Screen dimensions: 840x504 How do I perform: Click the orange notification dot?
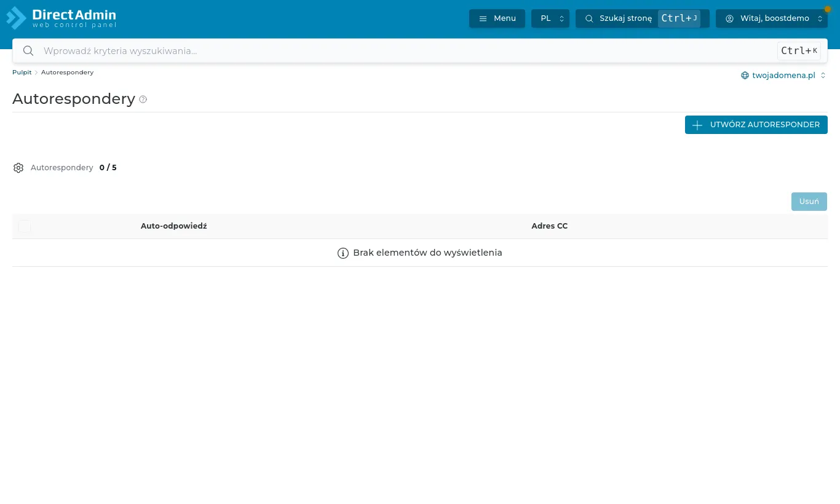[x=828, y=9]
